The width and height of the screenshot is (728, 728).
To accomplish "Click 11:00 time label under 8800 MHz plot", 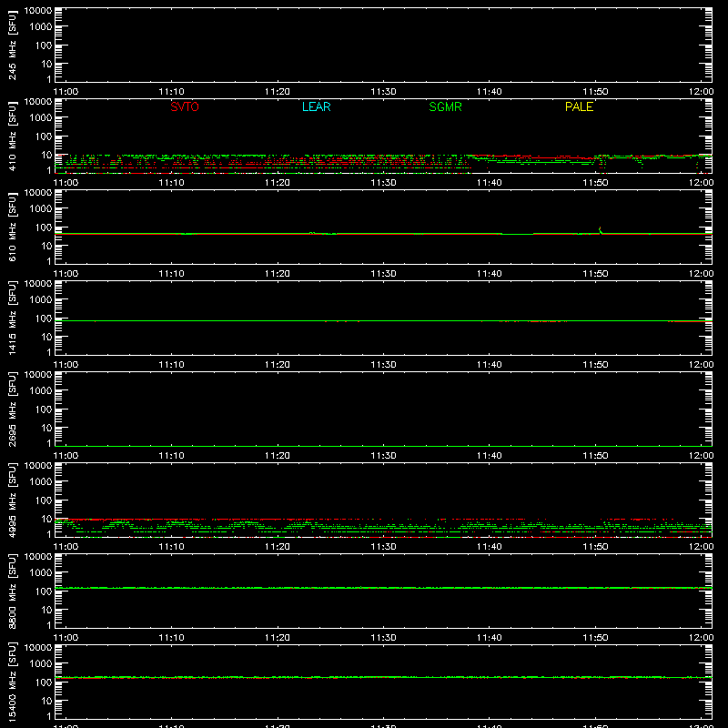I will tap(66, 638).
